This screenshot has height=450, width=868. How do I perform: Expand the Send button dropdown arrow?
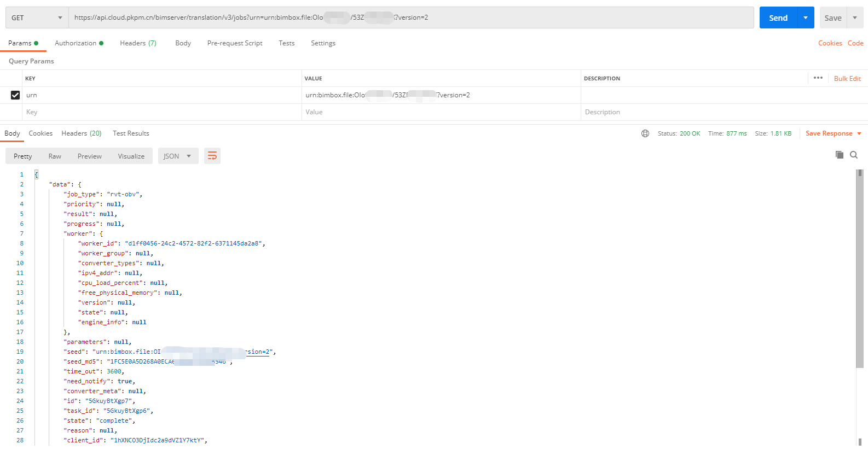click(x=806, y=17)
